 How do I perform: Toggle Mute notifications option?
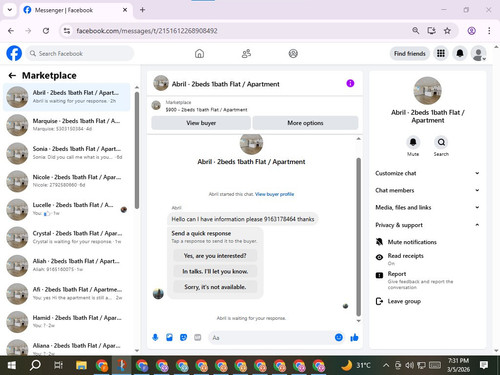(412, 242)
